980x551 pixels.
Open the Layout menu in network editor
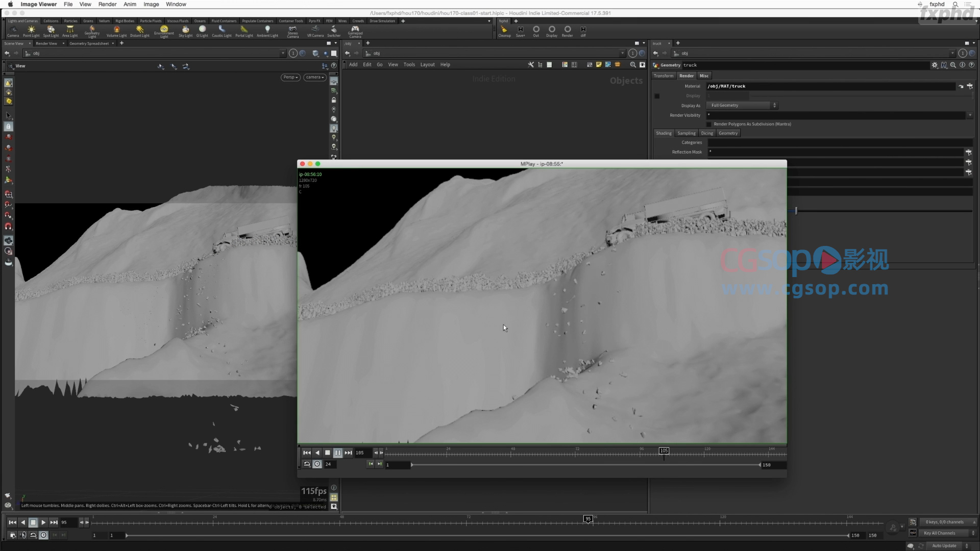click(x=427, y=65)
